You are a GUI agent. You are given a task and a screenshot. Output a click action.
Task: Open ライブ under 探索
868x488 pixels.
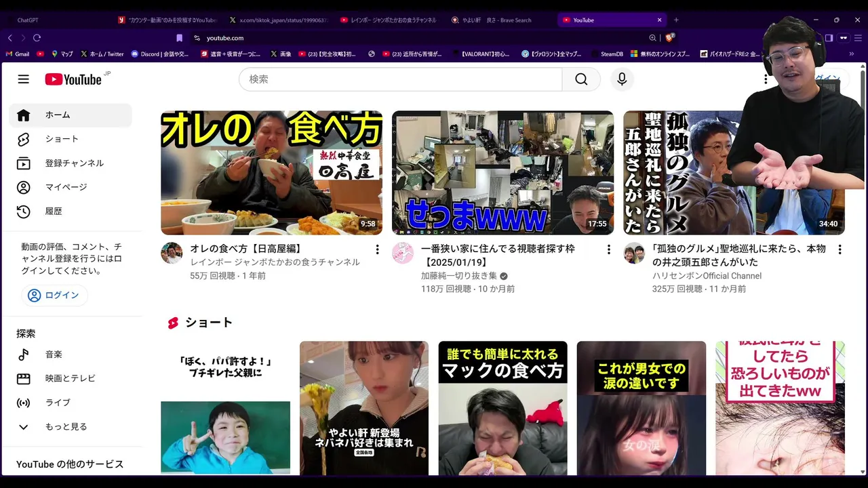(x=71, y=403)
